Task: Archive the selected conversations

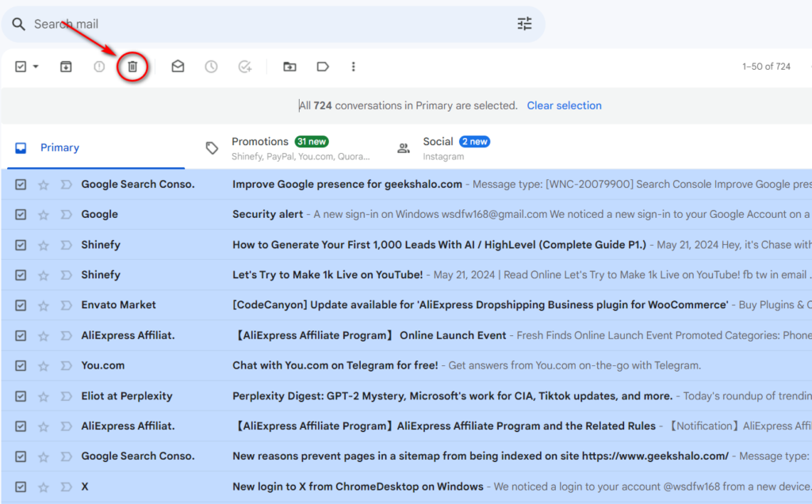Action: tap(66, 67)
